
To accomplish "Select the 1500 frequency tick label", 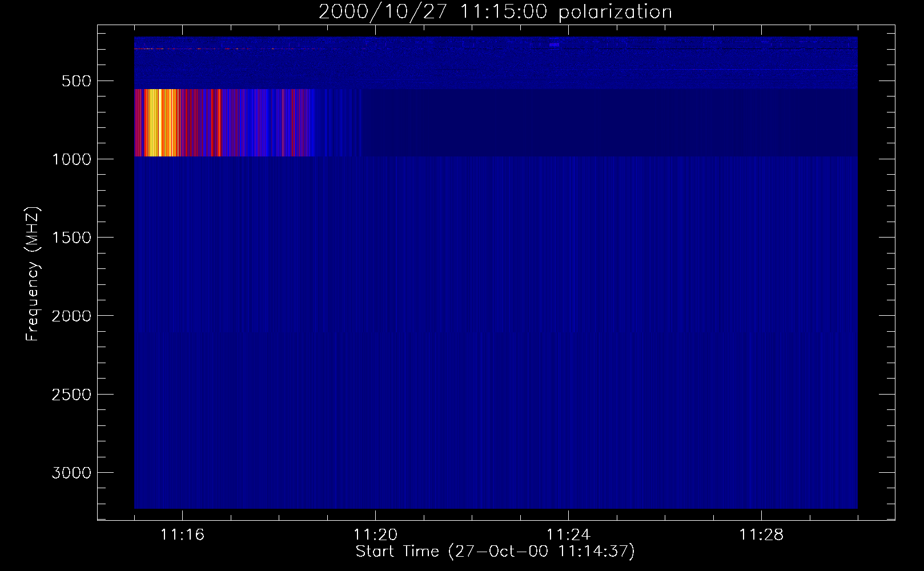I will [x=71, y=238].
